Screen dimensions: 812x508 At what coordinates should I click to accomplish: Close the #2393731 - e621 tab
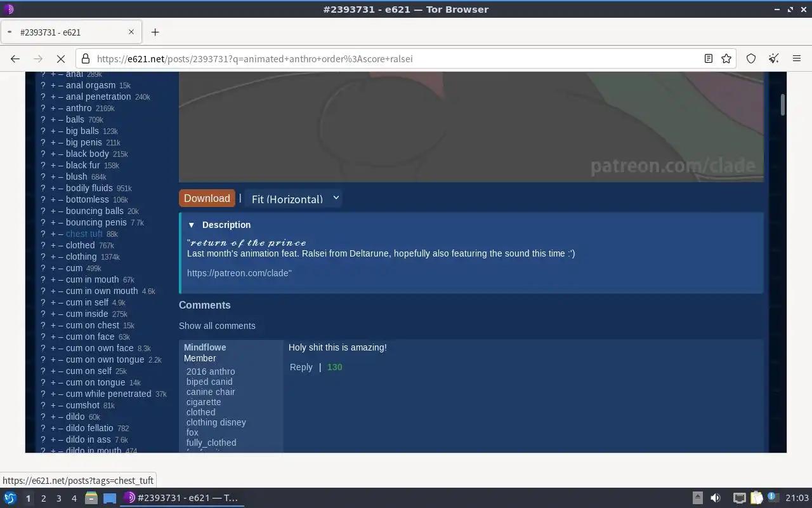[131, 32]
